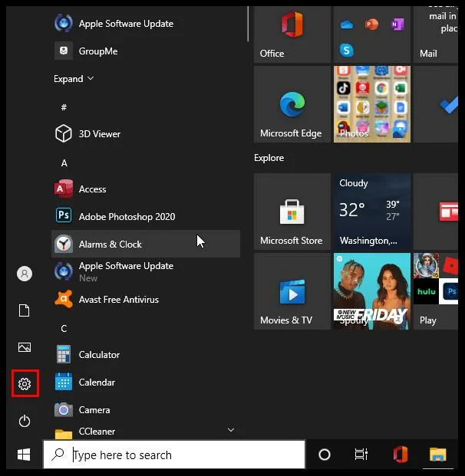Open the Documents icon in sidebar
465x476 pixels.
pyautogui.click(x=25, y=310)
